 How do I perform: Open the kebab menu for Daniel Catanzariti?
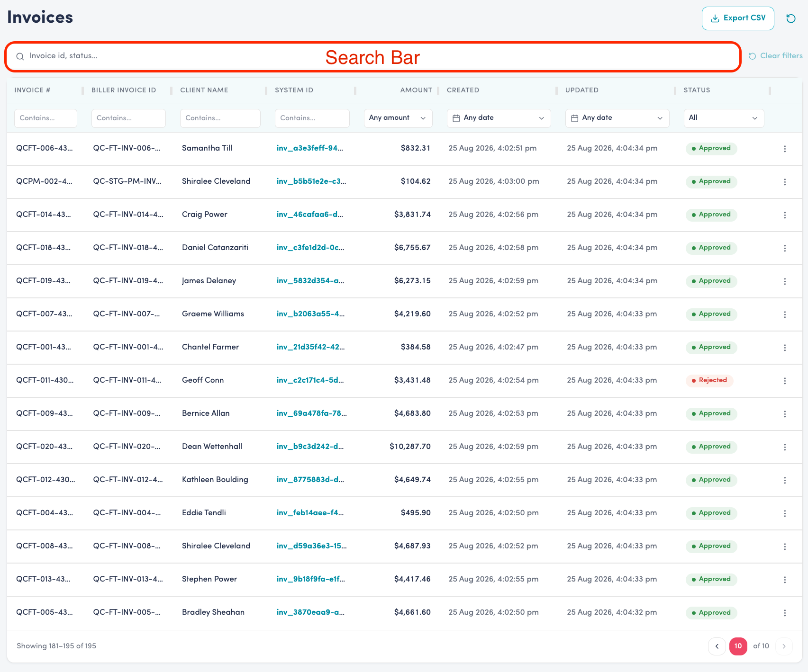click(x=785, y=248)
